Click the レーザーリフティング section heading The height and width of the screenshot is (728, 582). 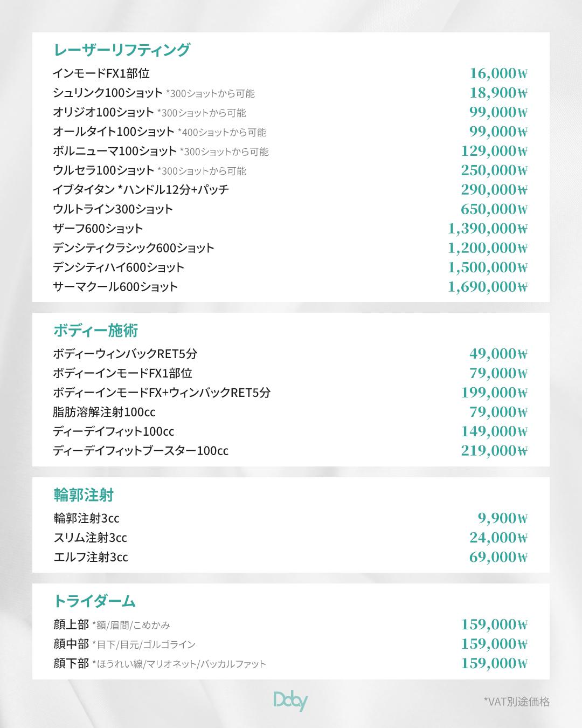click(122, 50)
